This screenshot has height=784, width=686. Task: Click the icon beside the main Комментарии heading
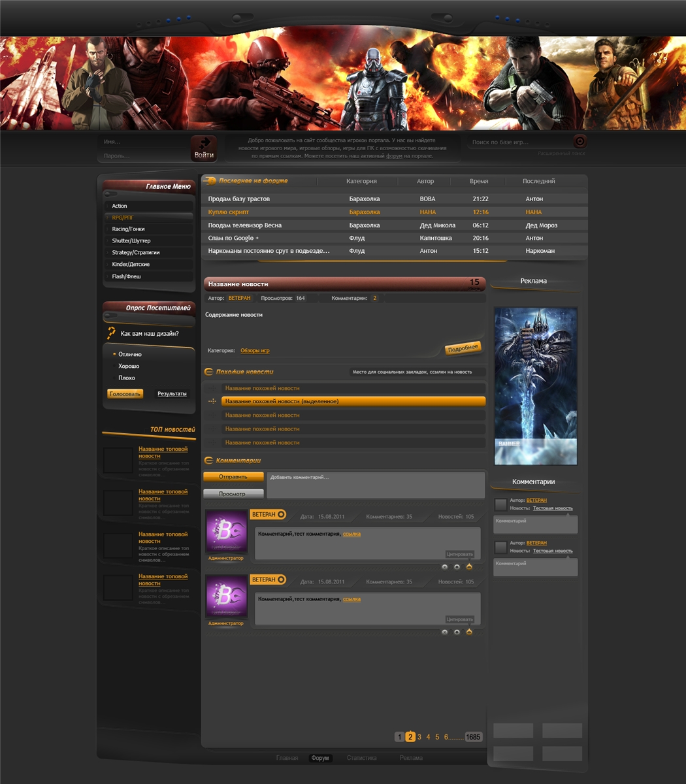click(x=209, y=461)
